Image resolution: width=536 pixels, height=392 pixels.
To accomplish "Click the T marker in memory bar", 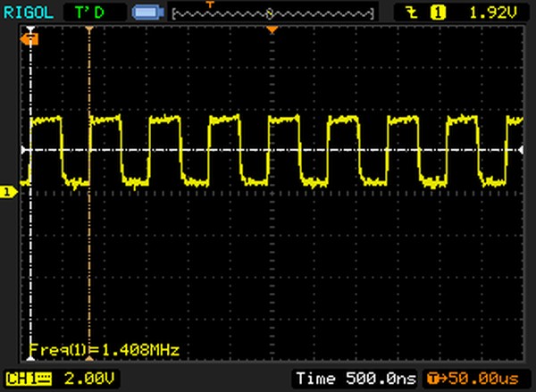I will click(211, 5).
